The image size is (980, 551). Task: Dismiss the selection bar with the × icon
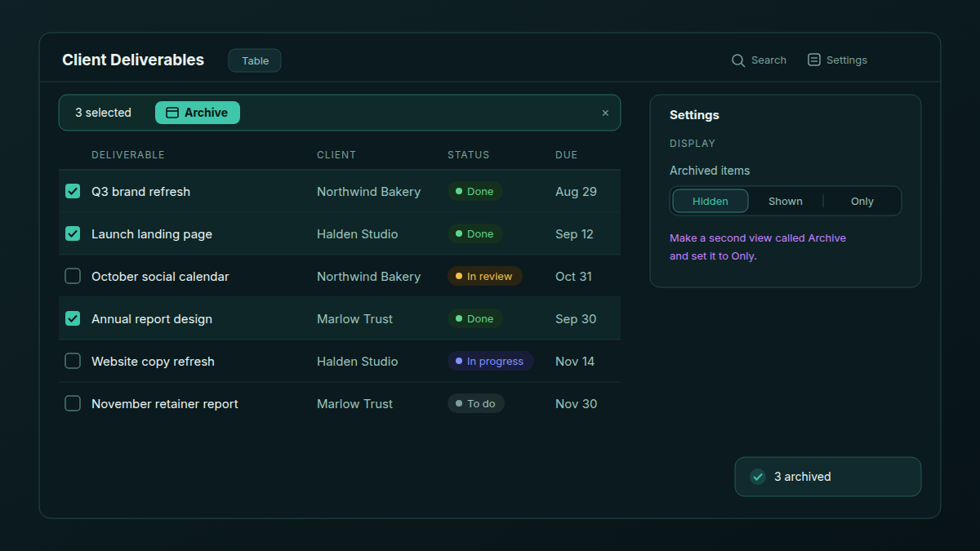[x=605, y=113]
